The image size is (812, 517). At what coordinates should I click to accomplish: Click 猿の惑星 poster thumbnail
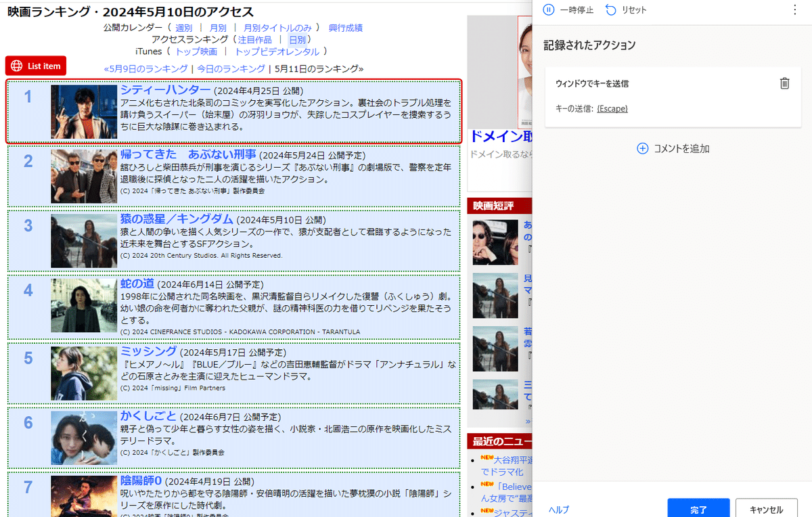(x=84, y=241)
